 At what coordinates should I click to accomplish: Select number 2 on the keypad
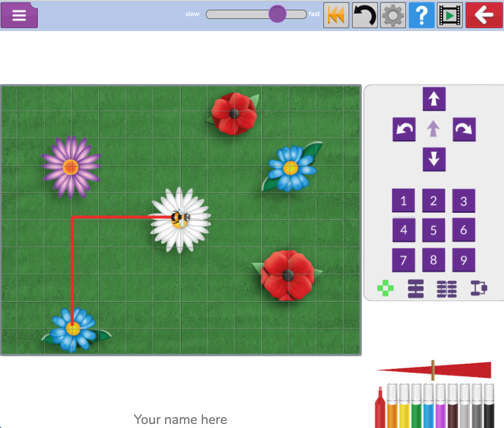[433, 201]
